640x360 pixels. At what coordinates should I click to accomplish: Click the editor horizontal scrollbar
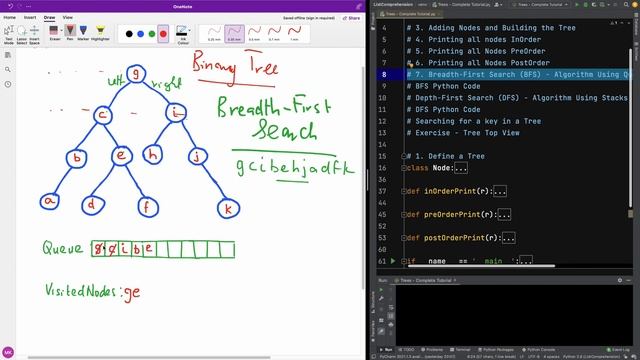point(482,266)
